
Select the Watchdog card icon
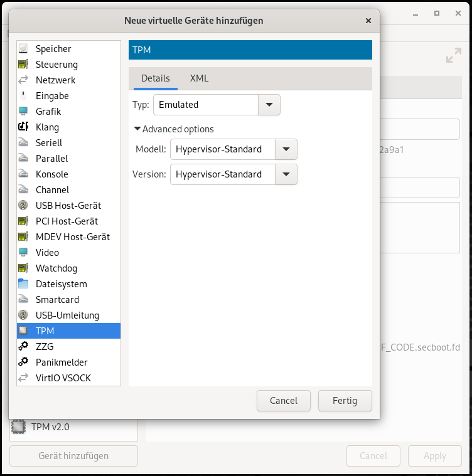[x=23, y=268]
